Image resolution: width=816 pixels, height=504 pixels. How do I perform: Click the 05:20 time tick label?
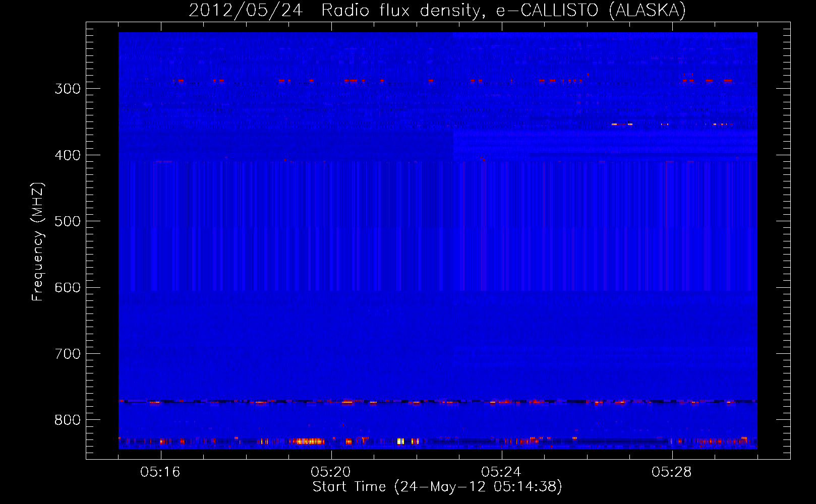click(331, 472)
